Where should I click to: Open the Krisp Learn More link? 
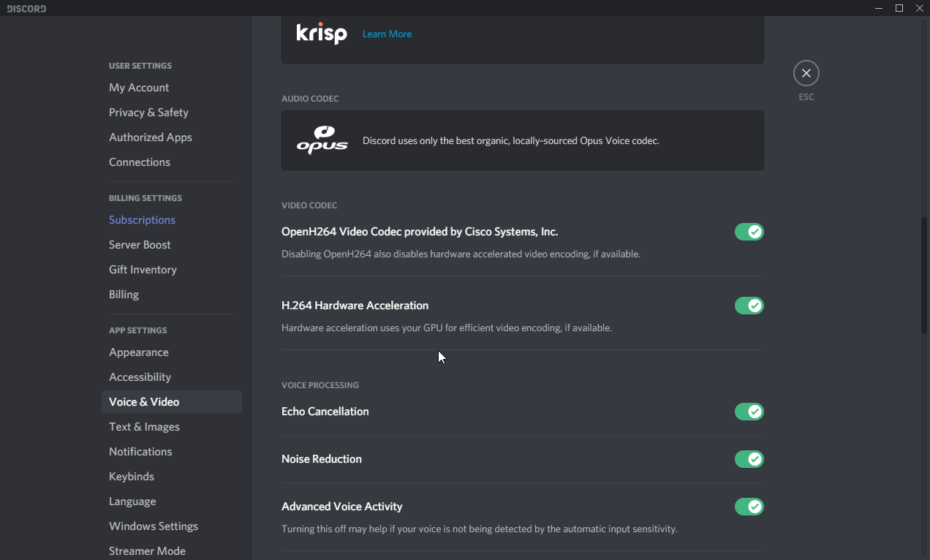387,34
